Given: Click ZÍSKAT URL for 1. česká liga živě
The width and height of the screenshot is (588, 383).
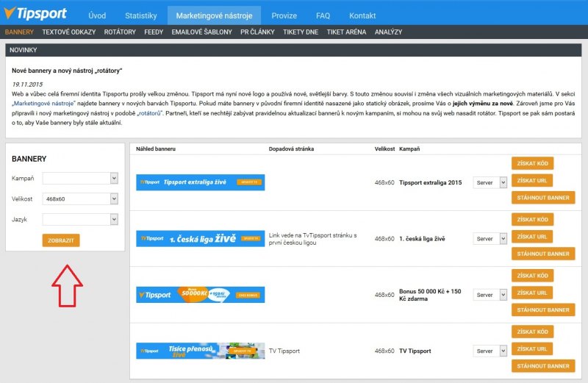Looking at the screenshot, I should coord(532,237).
